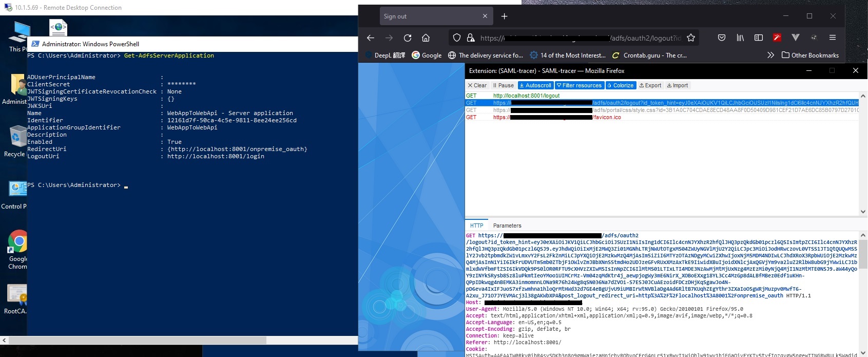Open the red extension icon in toolbar
The width and height of the screenshot is (868, 357).
[x=777, y=37]
